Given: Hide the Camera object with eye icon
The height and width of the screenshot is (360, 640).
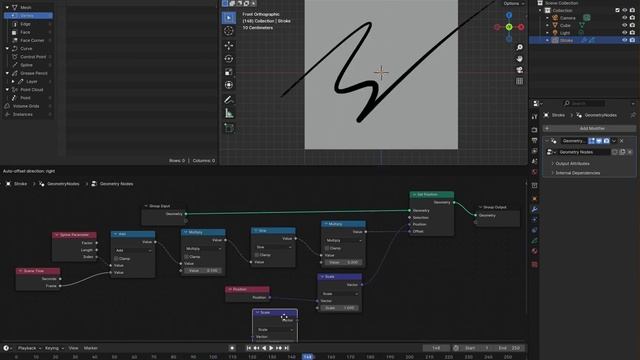Looking at the screenshot, I should click(x=624, y=18).
